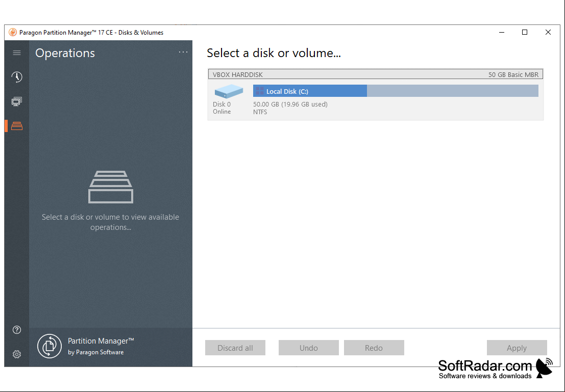Select the Local Disk (C:) volume bar

click(396, 91)
